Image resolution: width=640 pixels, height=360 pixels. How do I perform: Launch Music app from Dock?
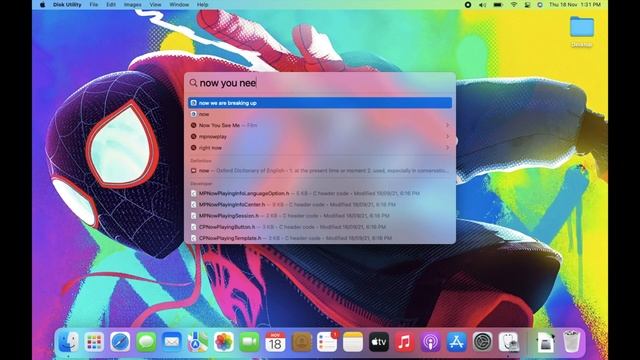pos(404,342)
